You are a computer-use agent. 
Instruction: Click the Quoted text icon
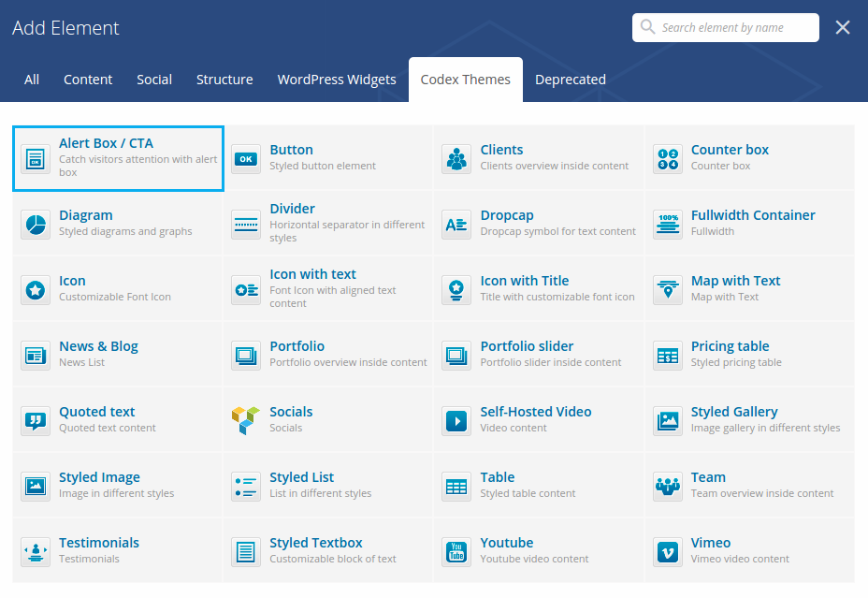pyautogui.click(x=36, y=421)
